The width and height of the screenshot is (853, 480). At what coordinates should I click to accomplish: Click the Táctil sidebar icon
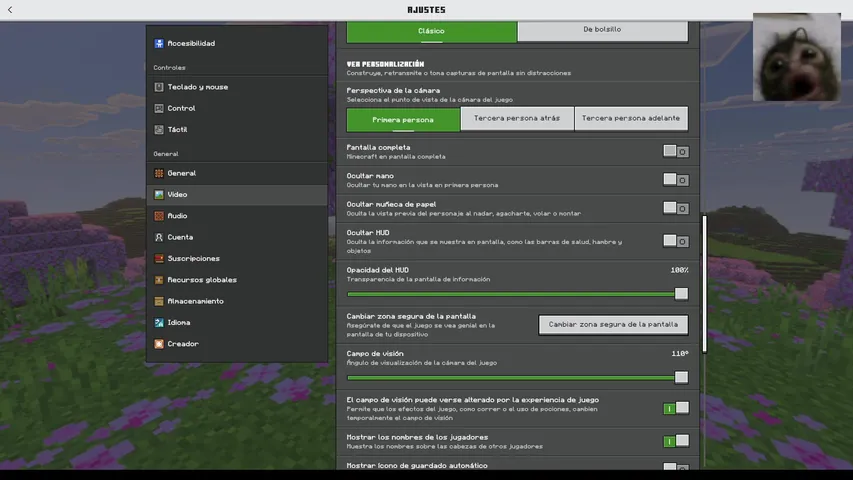pos(159,130)
